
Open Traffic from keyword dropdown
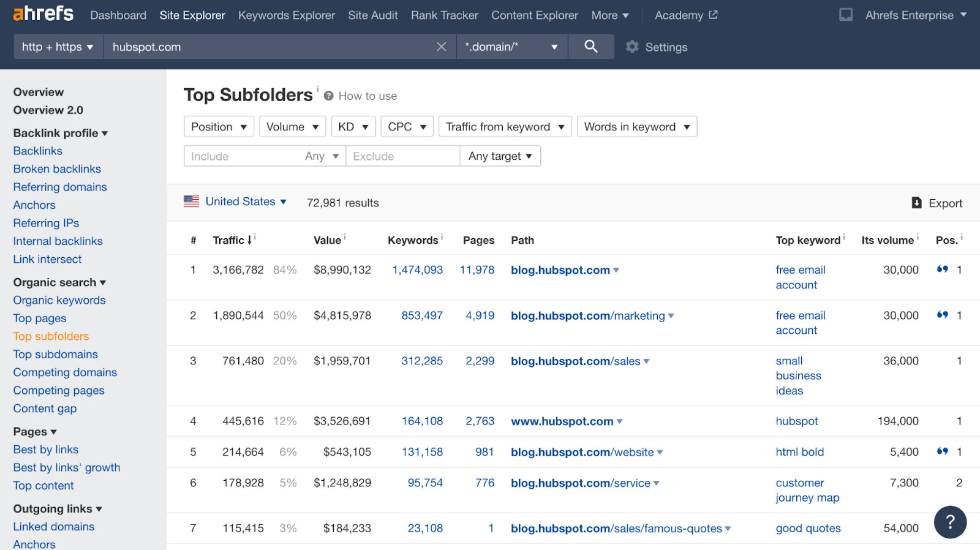(505, 127)
